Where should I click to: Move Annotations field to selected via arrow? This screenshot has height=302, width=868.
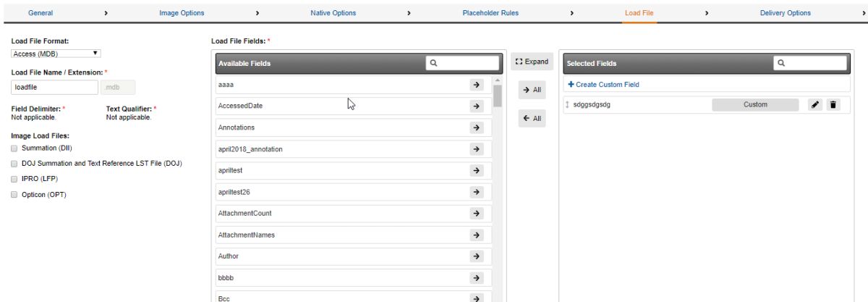click(476, 127)
